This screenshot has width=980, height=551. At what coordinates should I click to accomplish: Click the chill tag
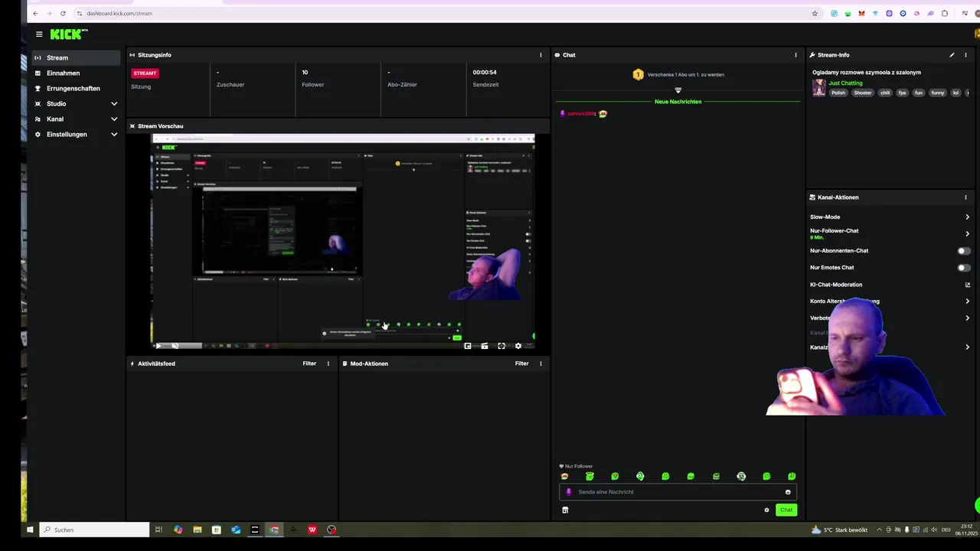point(885,93)
